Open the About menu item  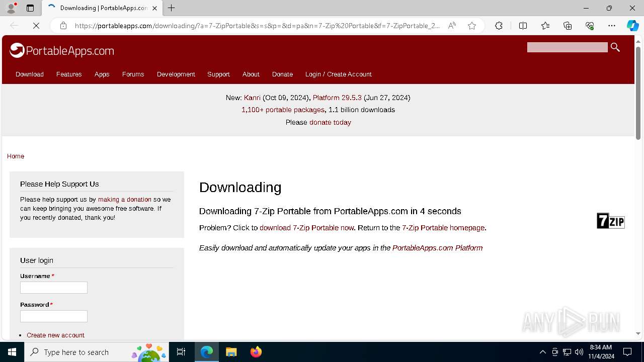[x=251, y=74]
